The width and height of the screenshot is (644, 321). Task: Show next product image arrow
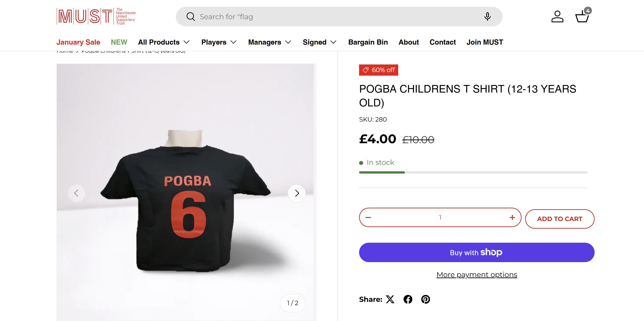point(297,193)
